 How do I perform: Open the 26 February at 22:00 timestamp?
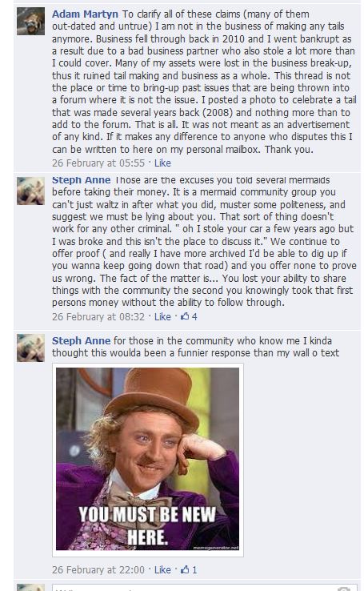[98, 569]
